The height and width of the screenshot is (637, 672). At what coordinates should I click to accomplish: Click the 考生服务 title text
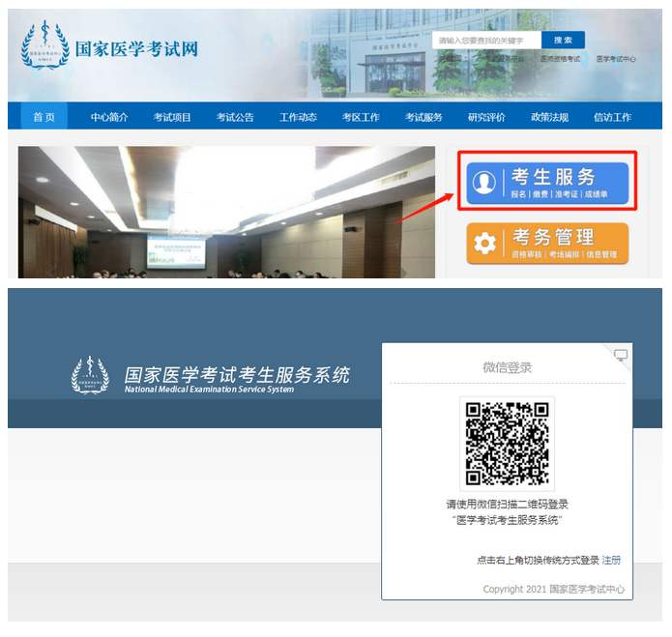(553, 177)
